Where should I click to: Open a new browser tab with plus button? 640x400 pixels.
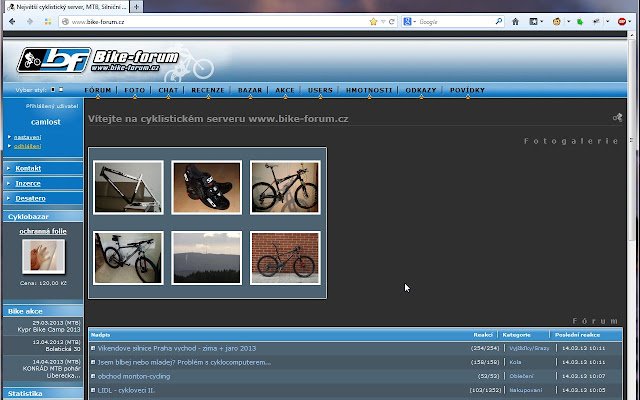point(136,7)
